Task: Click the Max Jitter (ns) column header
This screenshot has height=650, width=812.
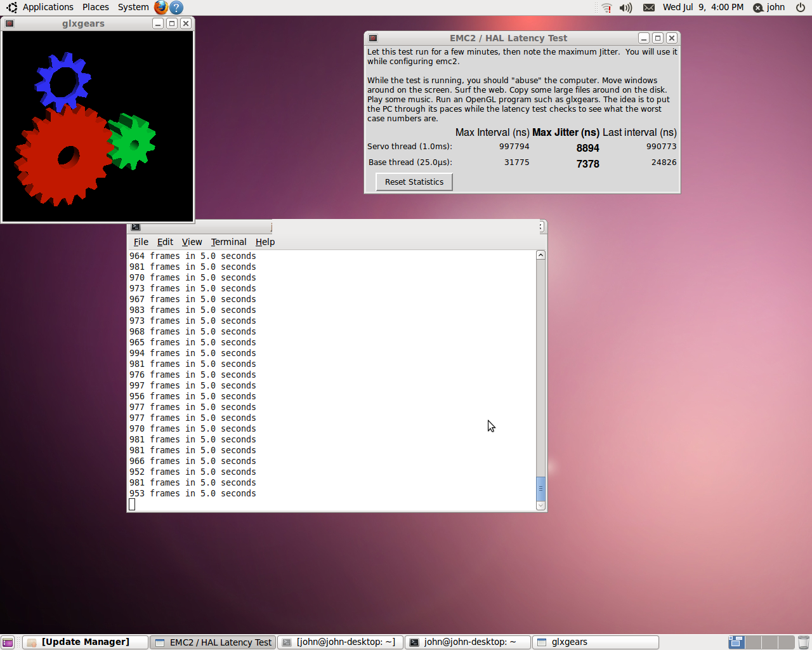Action: point(566,133)
